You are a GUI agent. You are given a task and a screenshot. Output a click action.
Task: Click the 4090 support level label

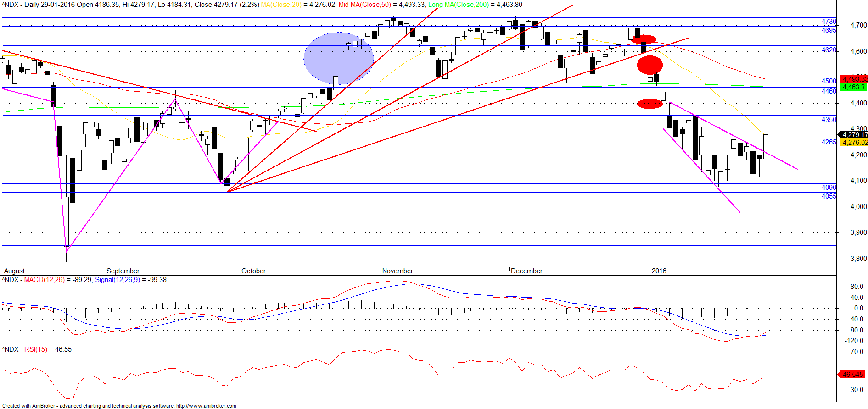point(829,188)
